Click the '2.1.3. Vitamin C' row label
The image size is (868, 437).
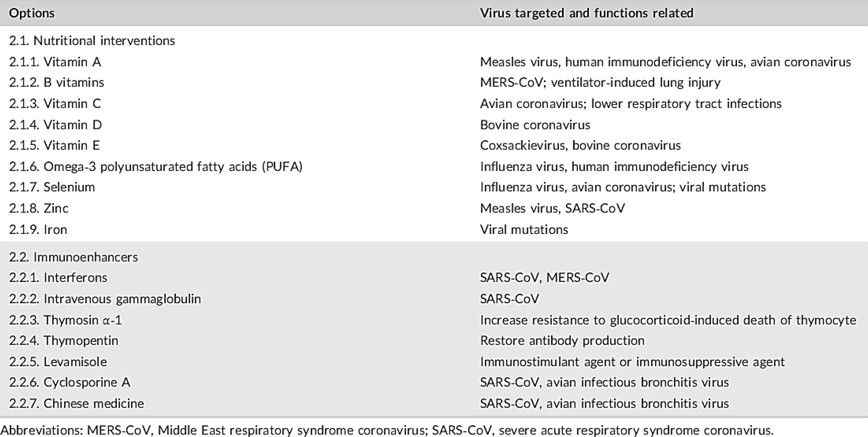click(55, 103)
